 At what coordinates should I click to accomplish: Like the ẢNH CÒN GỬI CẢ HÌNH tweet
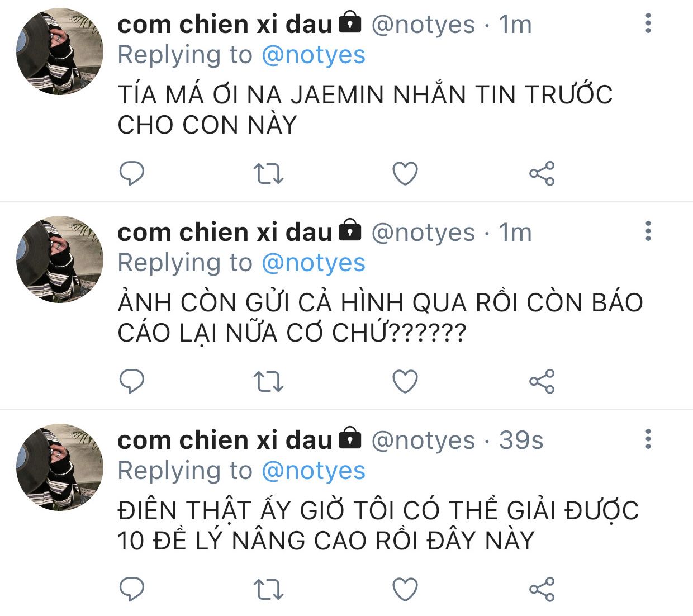point(405,381)
